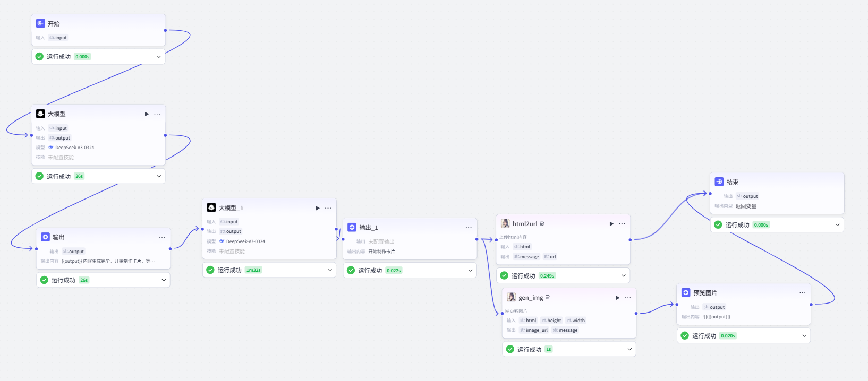Expand 结束 node run result chevron

(838, 225)
